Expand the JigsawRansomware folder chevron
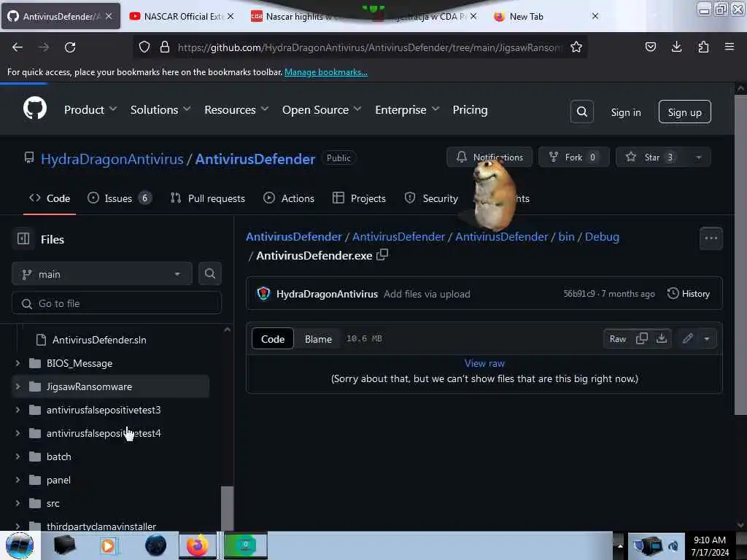 [x=18, y=386]
